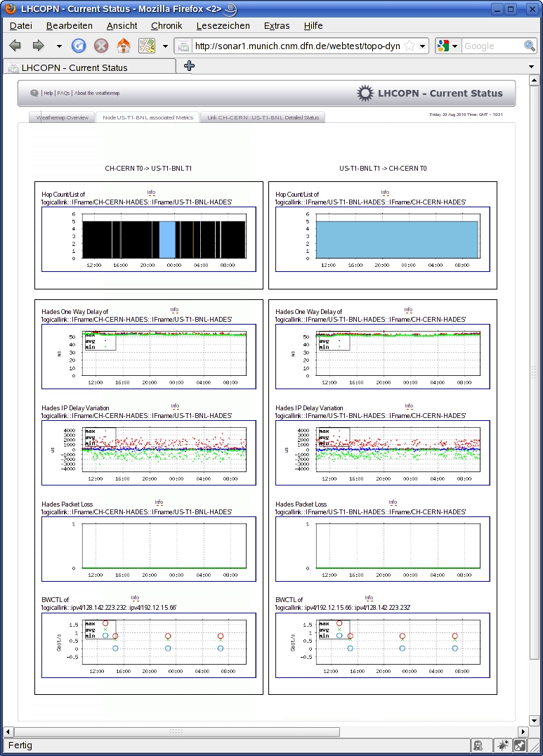543x756 pixels.
Task: Click right BWCTL throughput chart
Action: [382, 645]
